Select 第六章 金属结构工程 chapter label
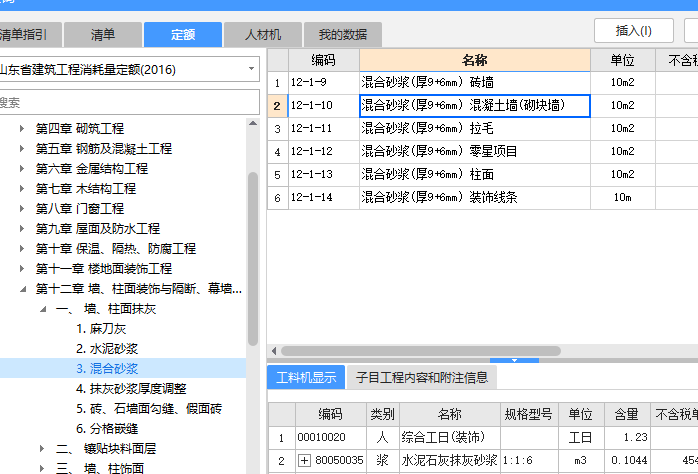The height and width of the screenshot is (474, 698). (92, 169)
